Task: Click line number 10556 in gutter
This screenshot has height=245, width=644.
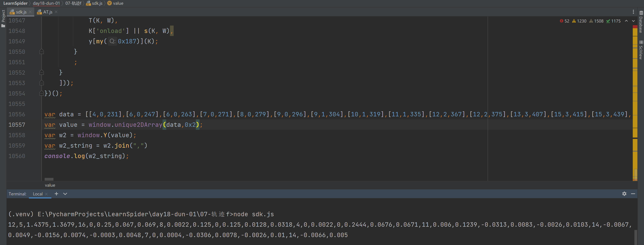Action: coord(17,114)
